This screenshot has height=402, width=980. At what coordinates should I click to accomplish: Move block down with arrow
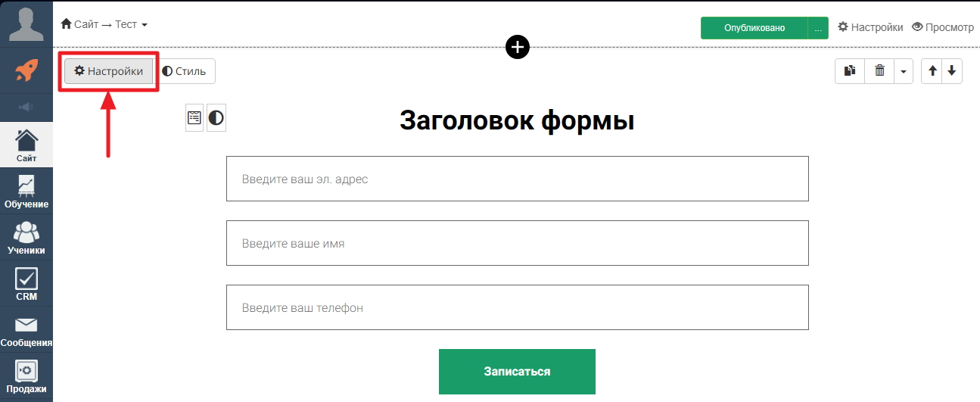pos(952,71)
